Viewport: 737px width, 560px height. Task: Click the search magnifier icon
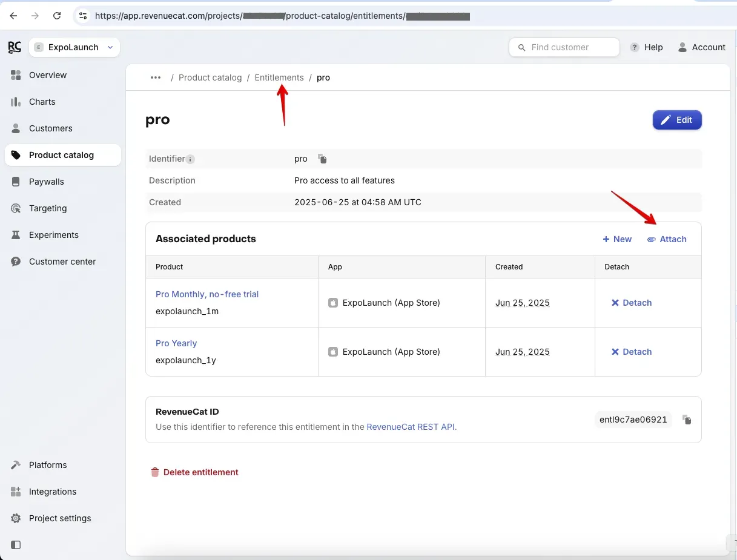click(x=521, y=47)
